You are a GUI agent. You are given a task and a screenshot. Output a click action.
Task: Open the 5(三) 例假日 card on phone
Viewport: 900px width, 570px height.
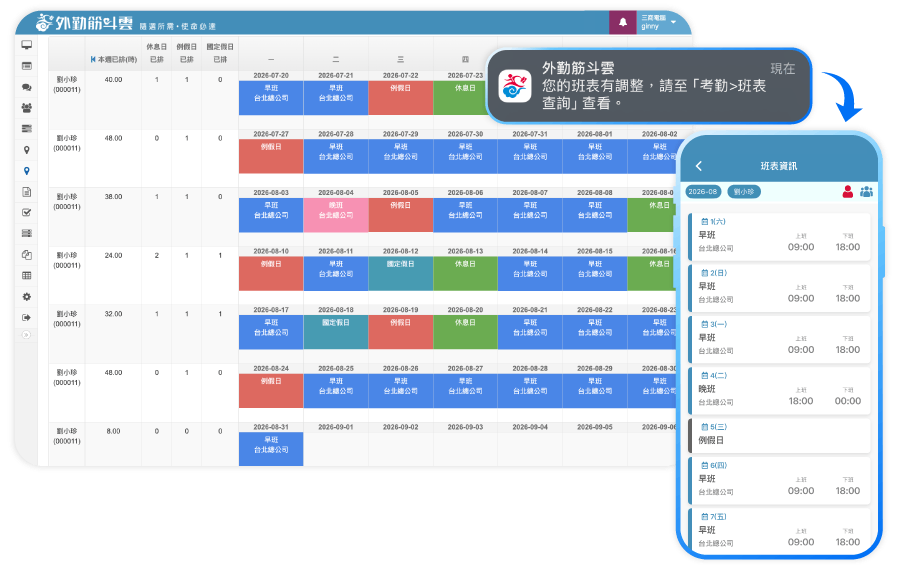coord(779,435)
